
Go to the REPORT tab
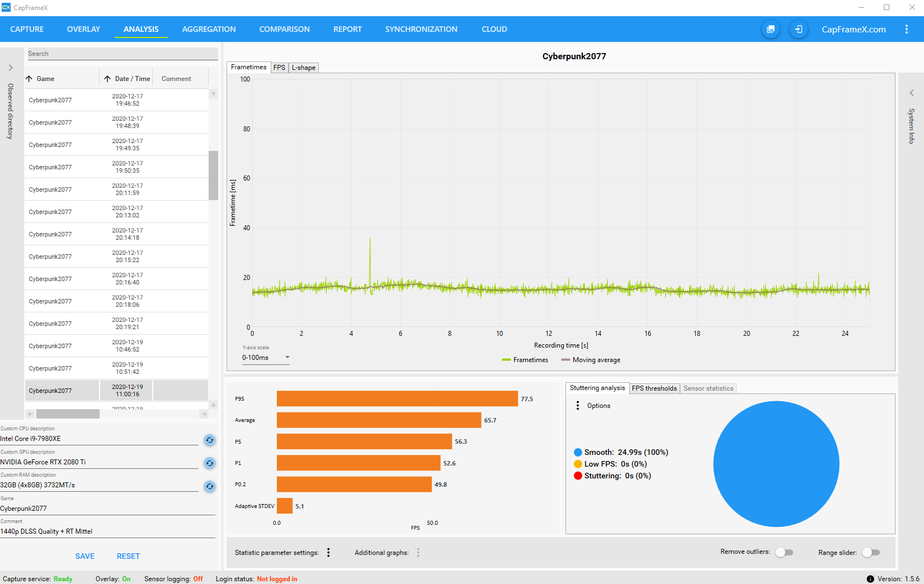tap(347, 29)
